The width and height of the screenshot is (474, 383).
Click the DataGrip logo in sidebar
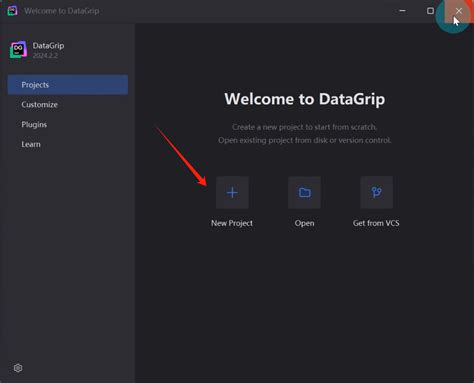point(18,50)
